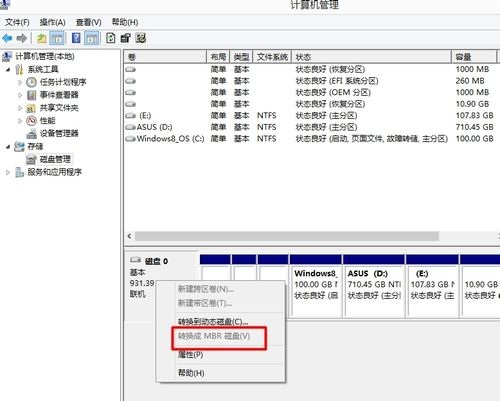Click the Forward arrow toolbar icon
The image size is (500, 401).
click(x=22, y=38)
